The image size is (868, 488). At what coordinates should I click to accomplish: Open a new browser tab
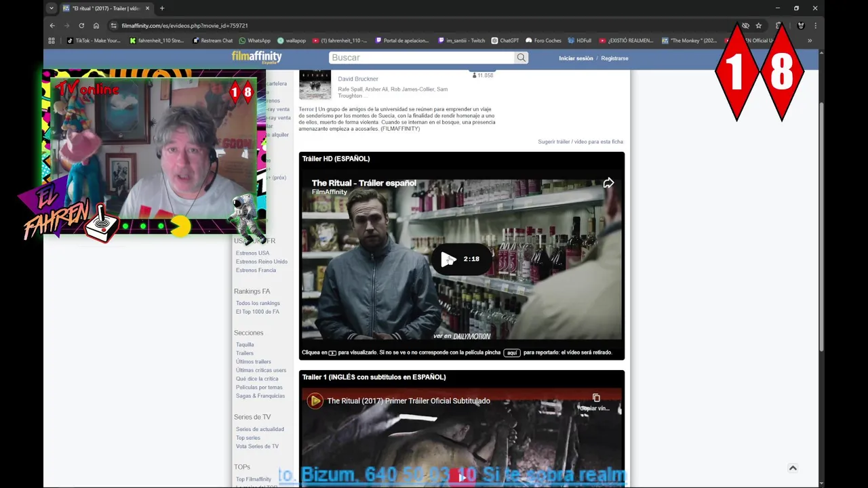pyautogui.click(x=161, y=8)
